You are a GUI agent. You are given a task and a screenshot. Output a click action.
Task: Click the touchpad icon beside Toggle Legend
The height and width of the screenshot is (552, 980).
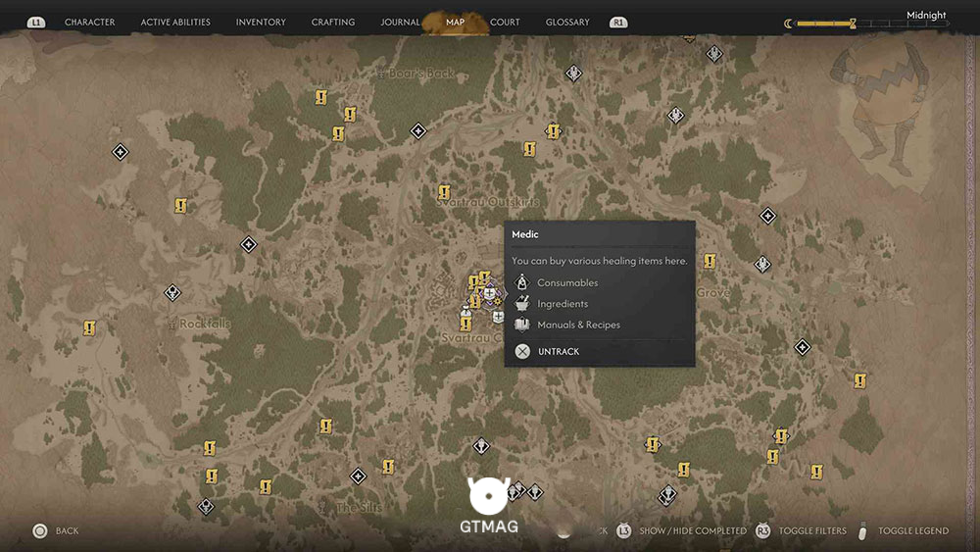click(863, 530)
